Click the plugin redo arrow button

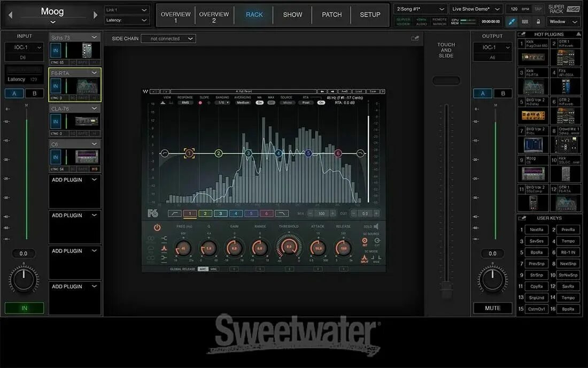pos(332,91)
